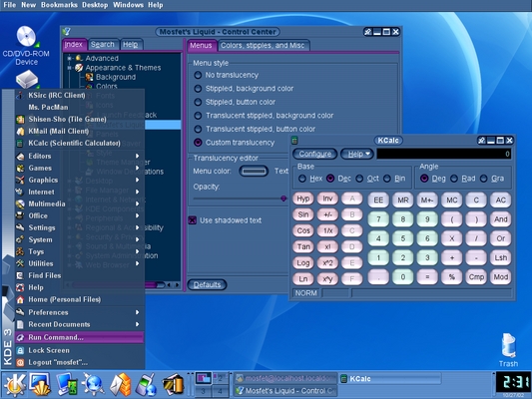Select Custom translucency radio button
The width and height of the screenshot is (532, 399).
point(198,143)
